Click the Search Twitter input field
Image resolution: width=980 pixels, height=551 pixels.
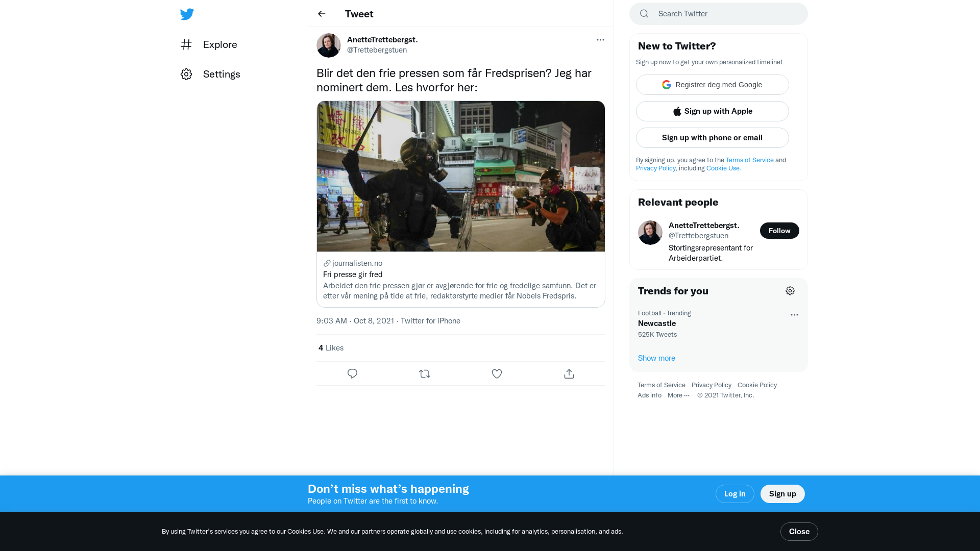click(x=719, y=14)
